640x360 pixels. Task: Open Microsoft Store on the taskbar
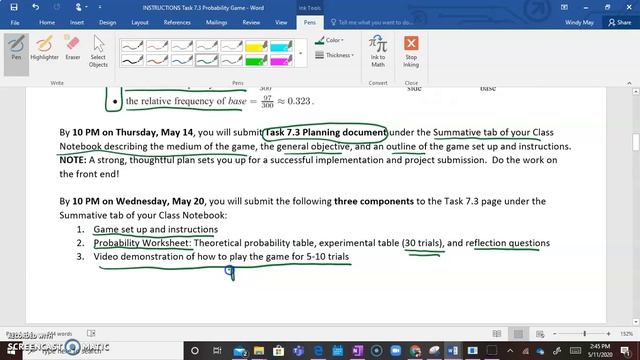(278, 351)
